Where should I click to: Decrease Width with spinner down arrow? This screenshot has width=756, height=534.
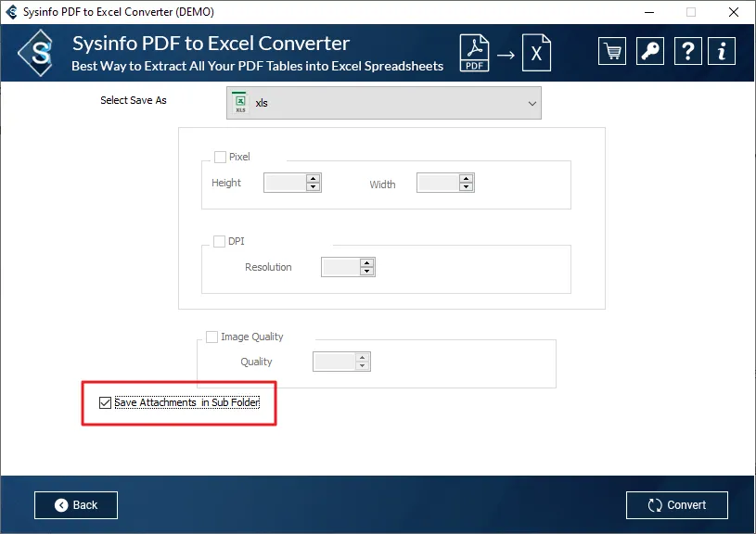[x=466, y=187]
